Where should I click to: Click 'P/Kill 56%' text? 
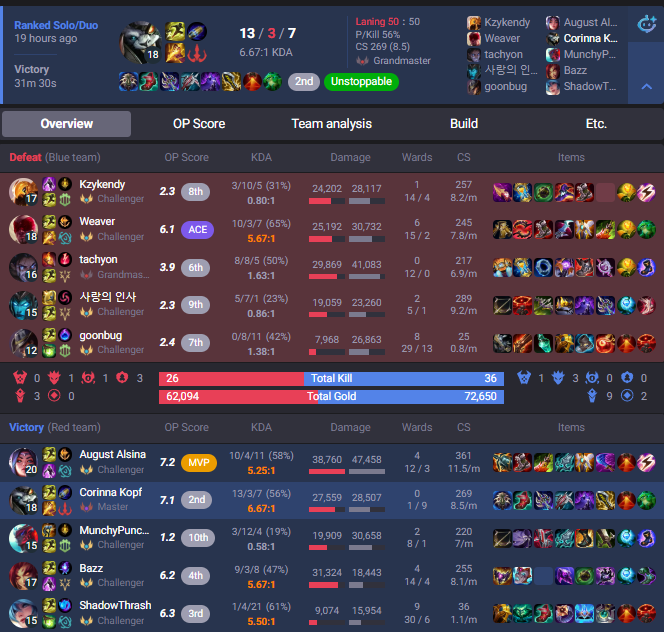pos(378,34)
